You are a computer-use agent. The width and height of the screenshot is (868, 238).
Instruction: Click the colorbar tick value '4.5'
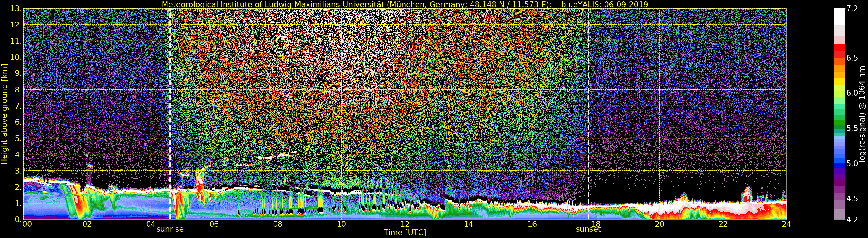[x=852, y=199]
